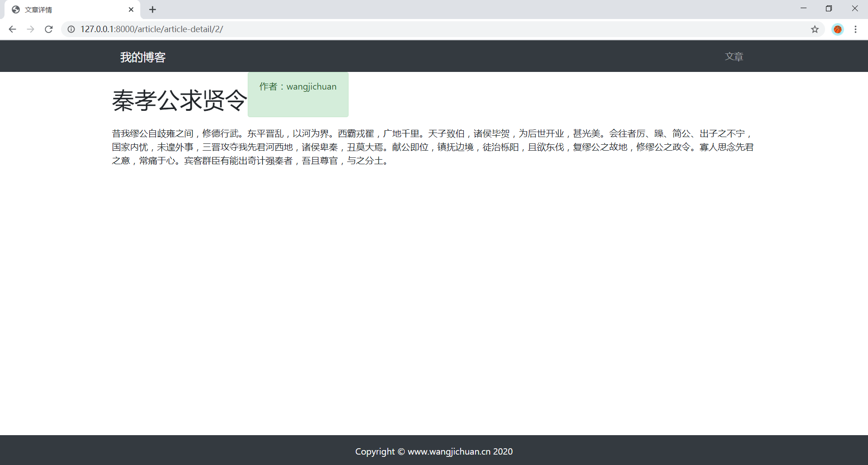
Task: Click the author wangjichuan badge
Action: click(298, 95)
